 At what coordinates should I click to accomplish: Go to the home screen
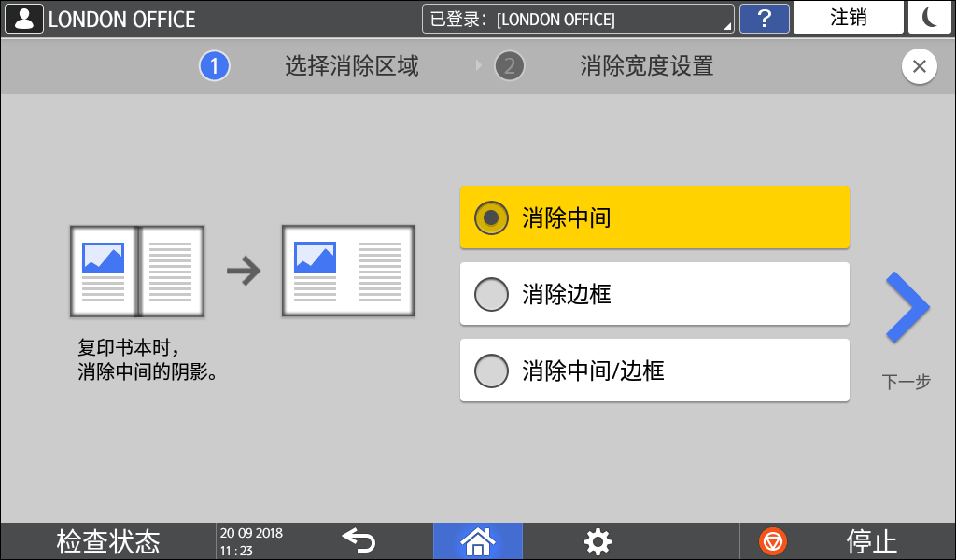477,540
